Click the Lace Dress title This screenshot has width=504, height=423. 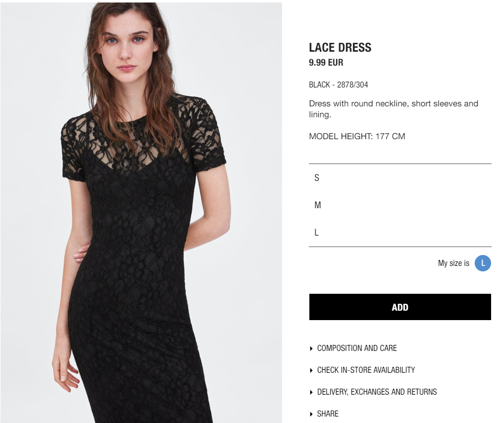pos(340,48)
